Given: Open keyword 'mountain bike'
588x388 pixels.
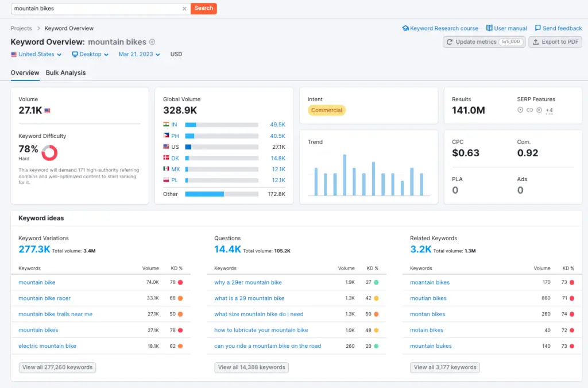Looking at the screenshot, I should click(x=37, y=282).
